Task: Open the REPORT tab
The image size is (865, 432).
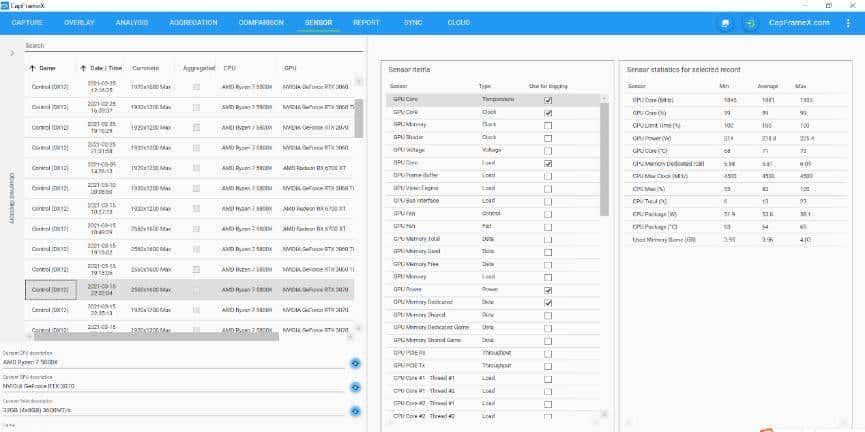Action: 366,23
